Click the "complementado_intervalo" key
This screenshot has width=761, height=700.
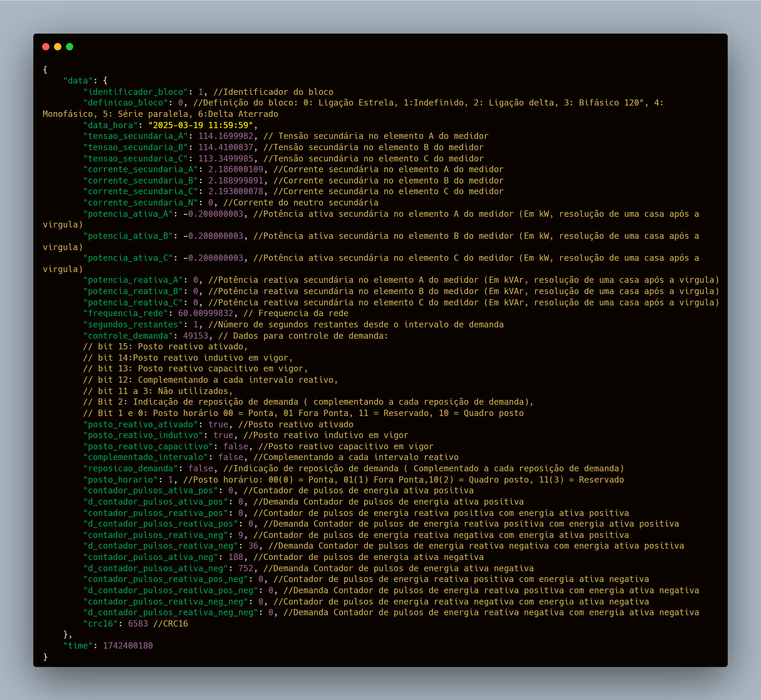[145, 457]
